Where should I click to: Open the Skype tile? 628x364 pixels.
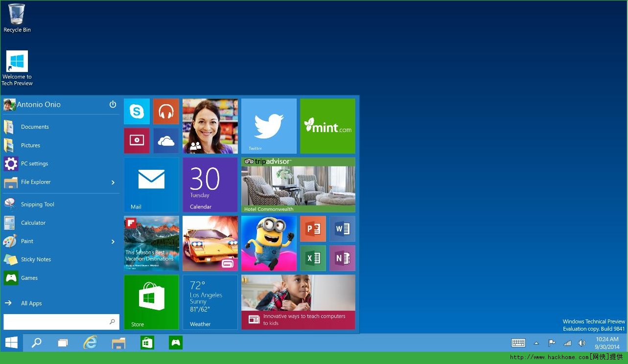tap(137, 112)
